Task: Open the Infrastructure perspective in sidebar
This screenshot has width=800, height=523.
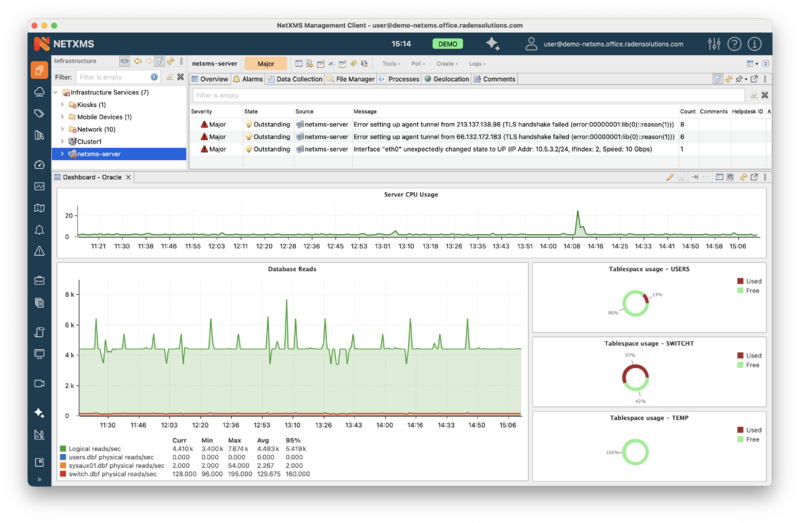Action: [39, 70]
